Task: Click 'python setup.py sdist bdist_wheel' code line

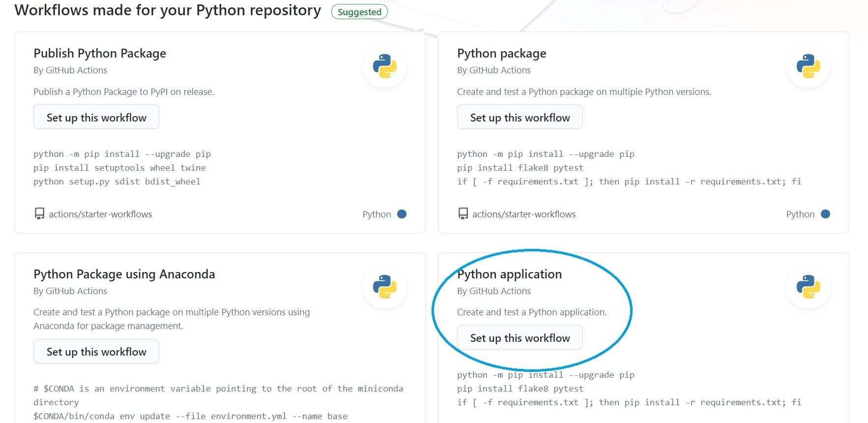Action: pyautogui.click(x=117, y=181)
